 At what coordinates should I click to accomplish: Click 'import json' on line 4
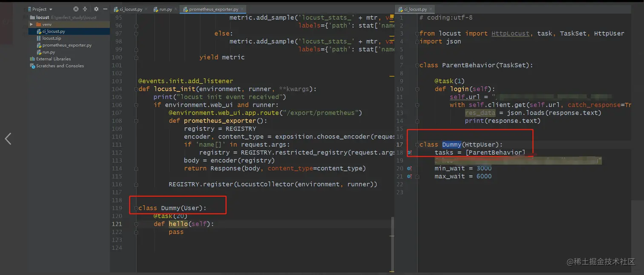tap(440, 41)
